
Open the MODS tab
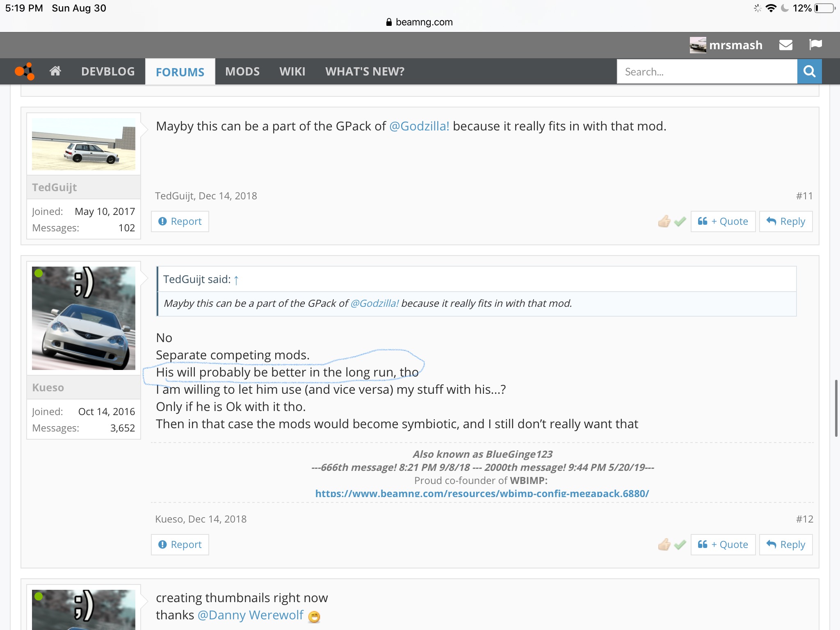pos(242,71)
